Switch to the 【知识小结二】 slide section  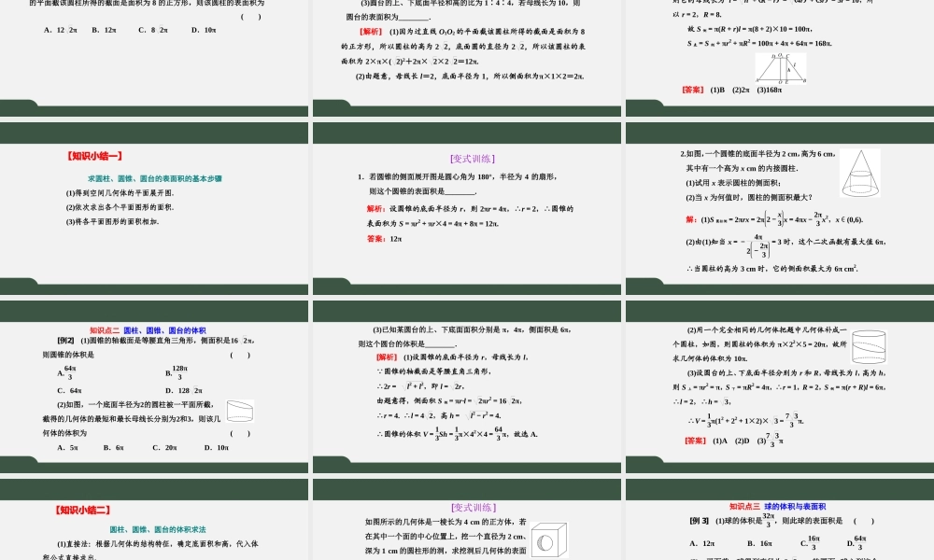tap(82, 510)
